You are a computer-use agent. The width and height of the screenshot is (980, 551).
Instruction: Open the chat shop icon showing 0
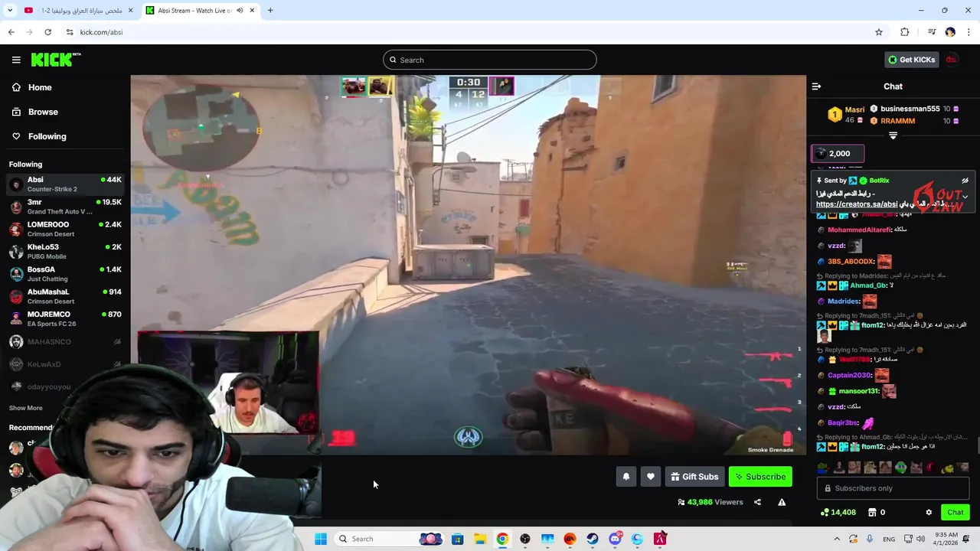point(877,512)
